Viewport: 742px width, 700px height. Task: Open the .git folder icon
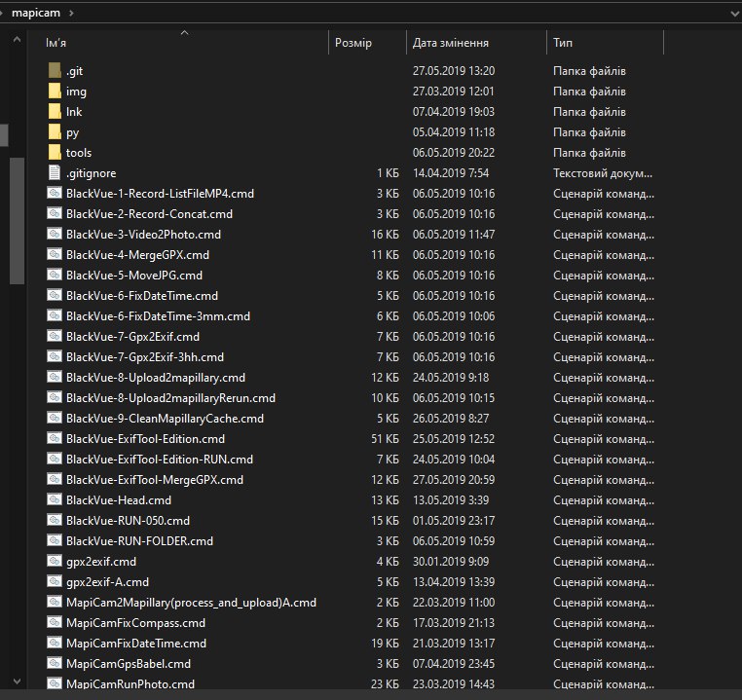click(x=55, y=70)
